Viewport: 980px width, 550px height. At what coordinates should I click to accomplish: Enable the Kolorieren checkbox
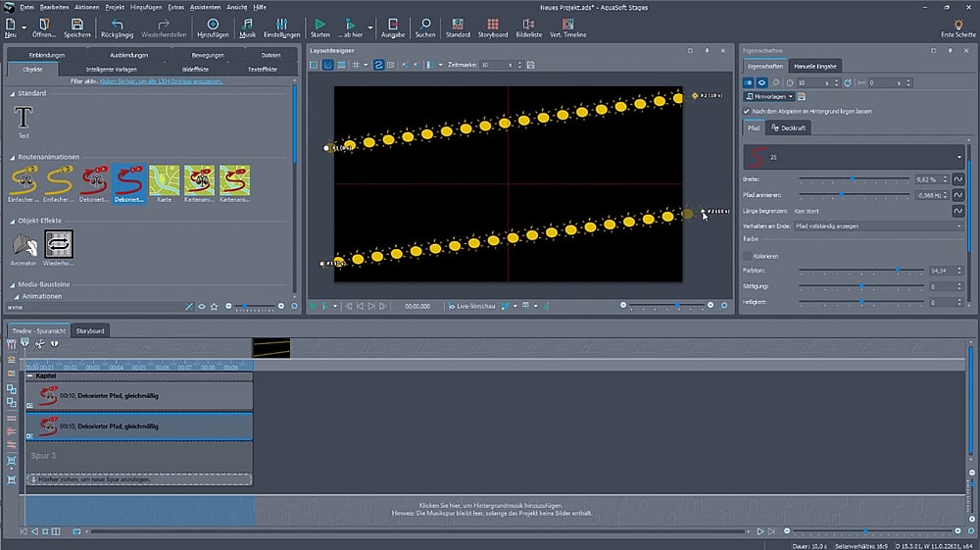747,256
